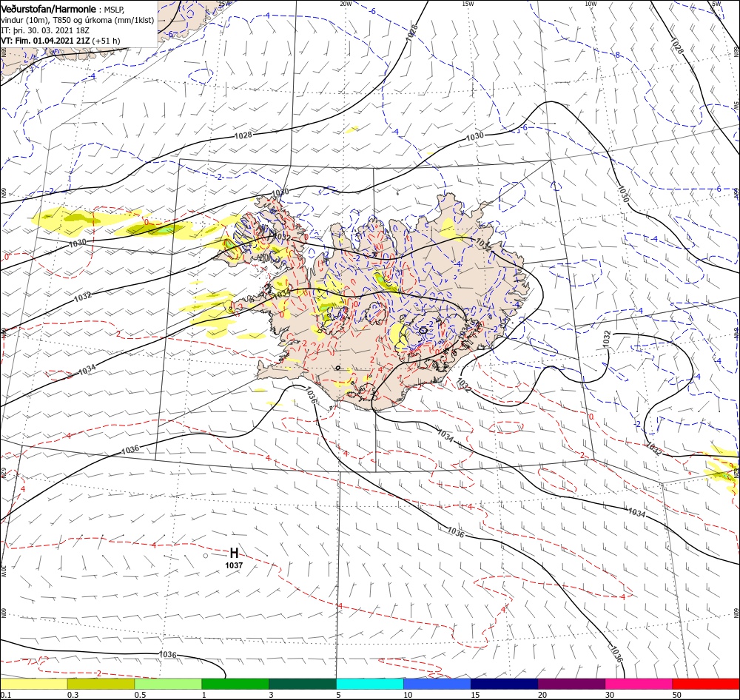Click the 20W longitude label at top
The image size is (740, 700).
coord(346,4)
